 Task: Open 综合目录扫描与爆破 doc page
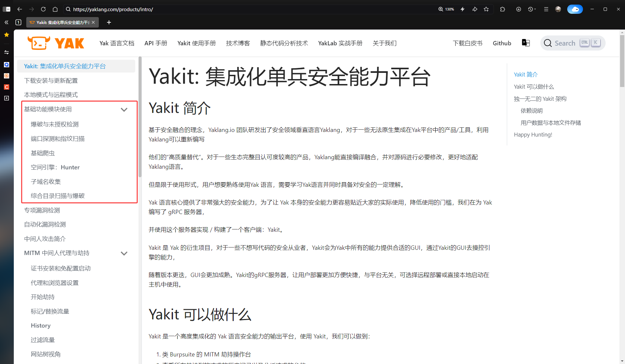tap(58, 196)
